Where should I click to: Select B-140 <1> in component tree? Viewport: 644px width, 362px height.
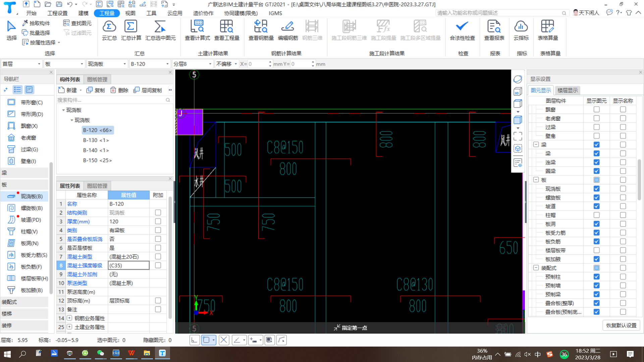pyautogui.click(x=96, y=150)
